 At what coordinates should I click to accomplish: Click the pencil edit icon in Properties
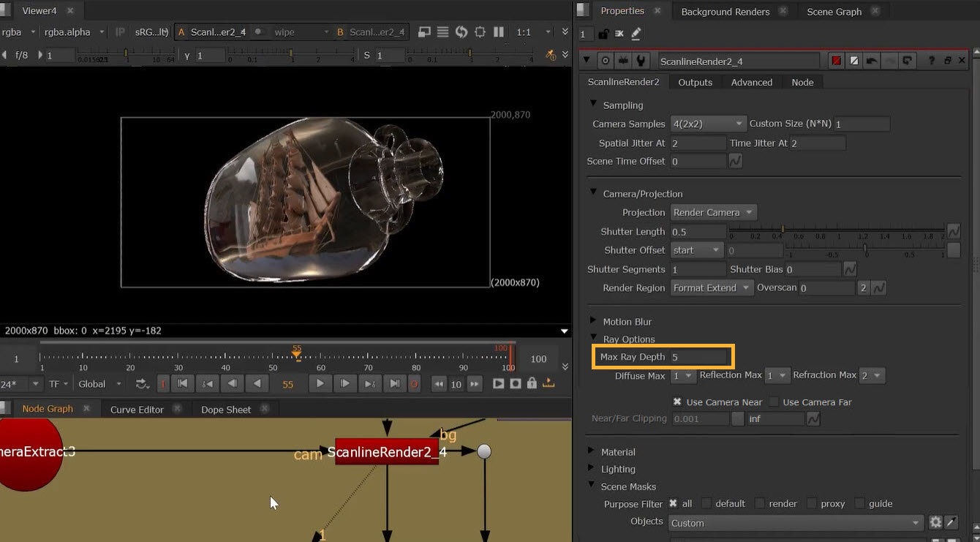pos(636,34)
